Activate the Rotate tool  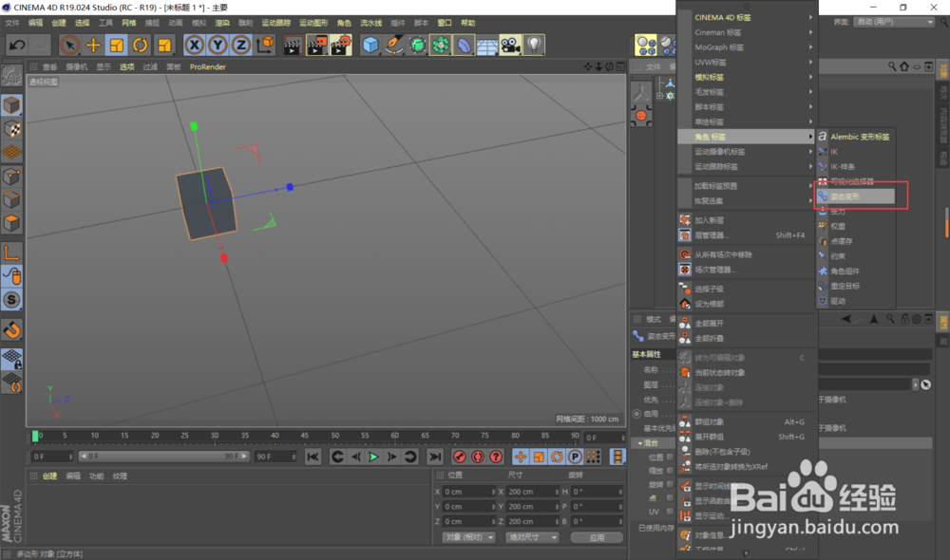tap(140, 45)
